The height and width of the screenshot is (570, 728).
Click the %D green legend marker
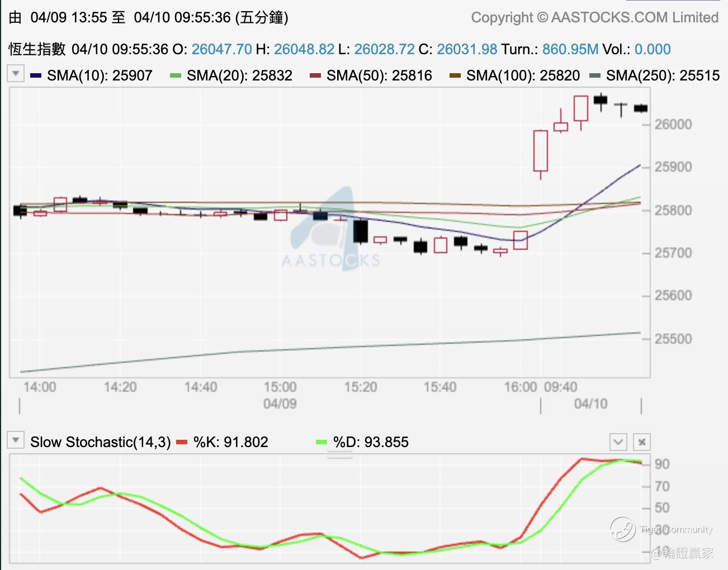click(x=322, y=442)
